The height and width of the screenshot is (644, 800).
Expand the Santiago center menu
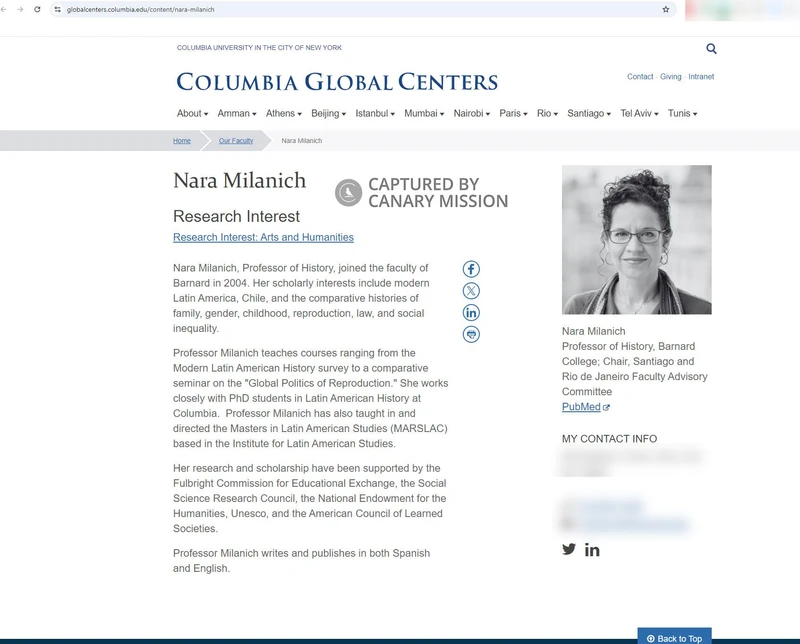pyautogui.click(x=585, y=113)
